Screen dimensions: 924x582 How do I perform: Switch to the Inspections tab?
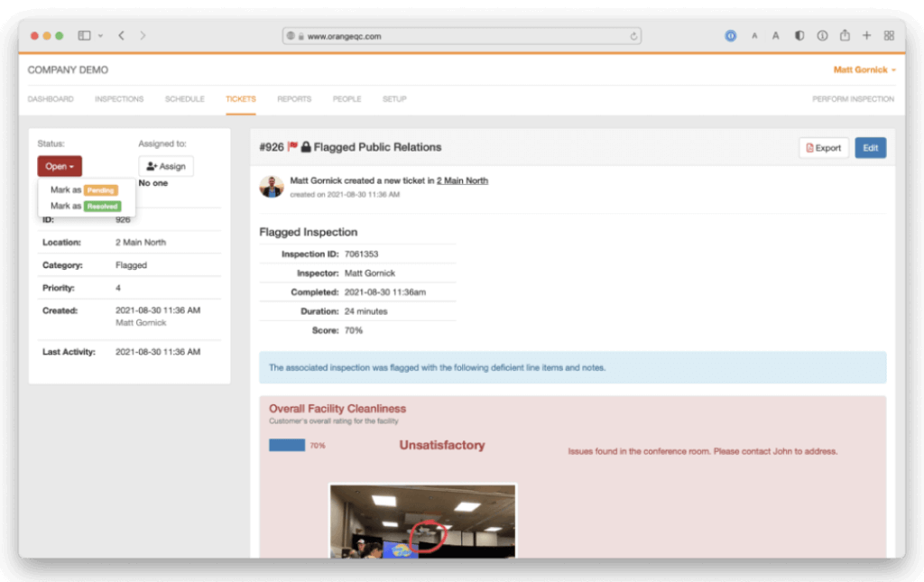pyautogui.click(x=119, y=99)
